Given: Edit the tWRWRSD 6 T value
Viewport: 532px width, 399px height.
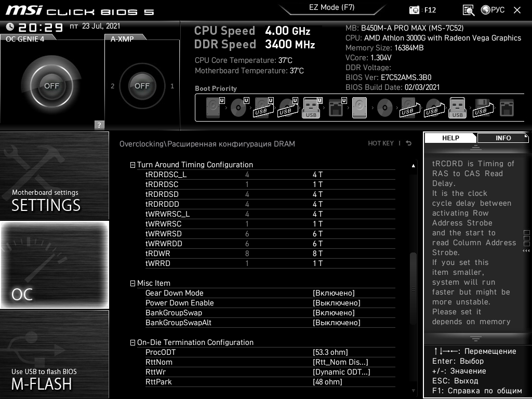Looking at the screenshot, I should 317,234.
